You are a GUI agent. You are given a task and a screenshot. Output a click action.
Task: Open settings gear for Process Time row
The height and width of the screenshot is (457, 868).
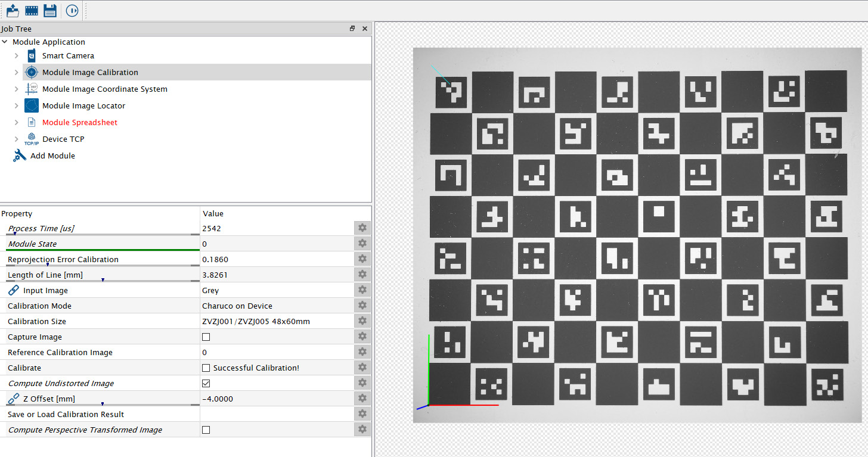362,228
